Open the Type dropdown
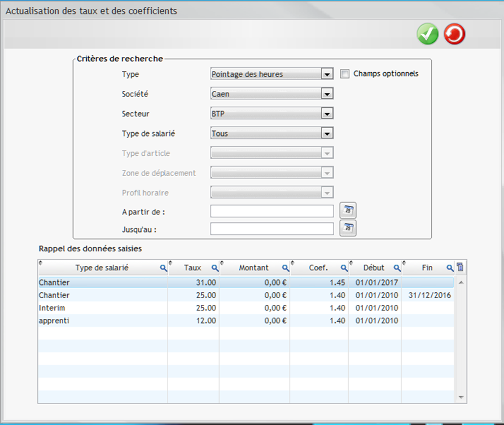The height and width of the screenshot is (425, 504). (x=326, y=73)
